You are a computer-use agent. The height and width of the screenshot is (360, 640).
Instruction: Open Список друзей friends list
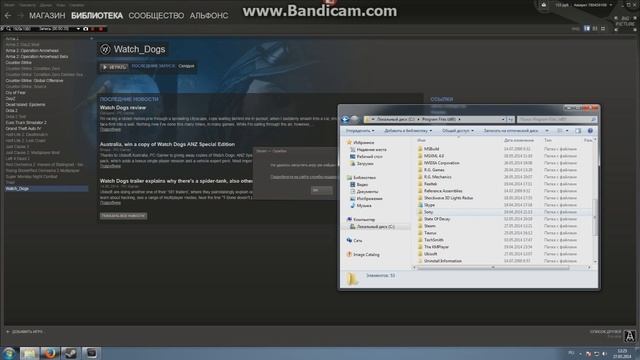pyautogui.click(x=605, y=332)
